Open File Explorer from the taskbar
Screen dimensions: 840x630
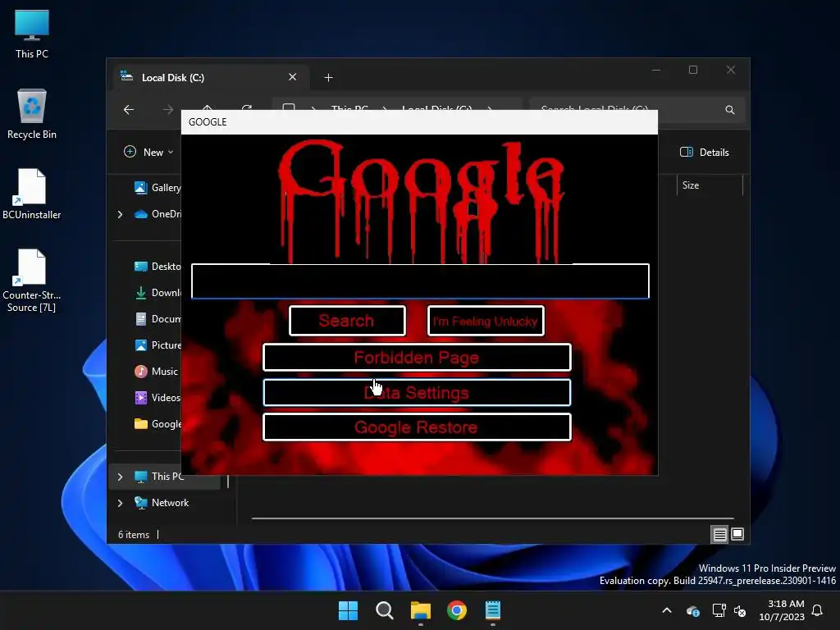coord(421,610)
